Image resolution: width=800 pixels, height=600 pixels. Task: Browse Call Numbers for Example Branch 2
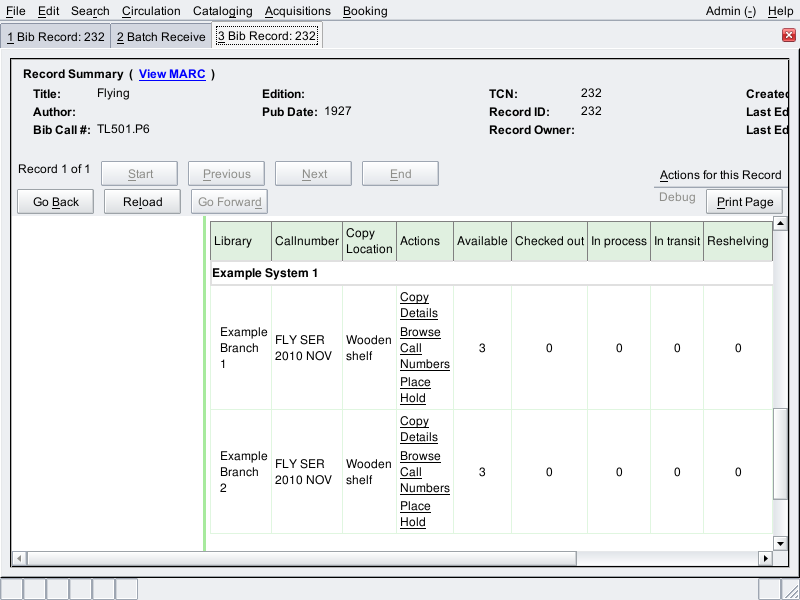coord(424,472)
